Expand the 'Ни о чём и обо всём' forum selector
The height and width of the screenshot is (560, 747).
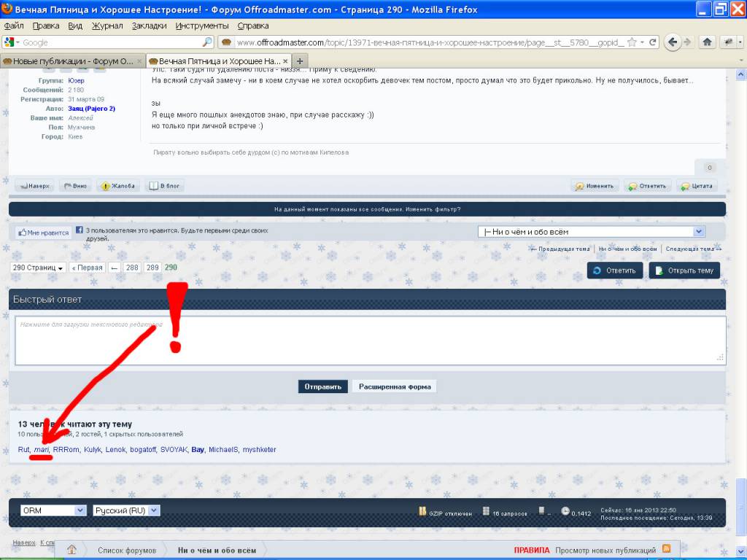591,232
